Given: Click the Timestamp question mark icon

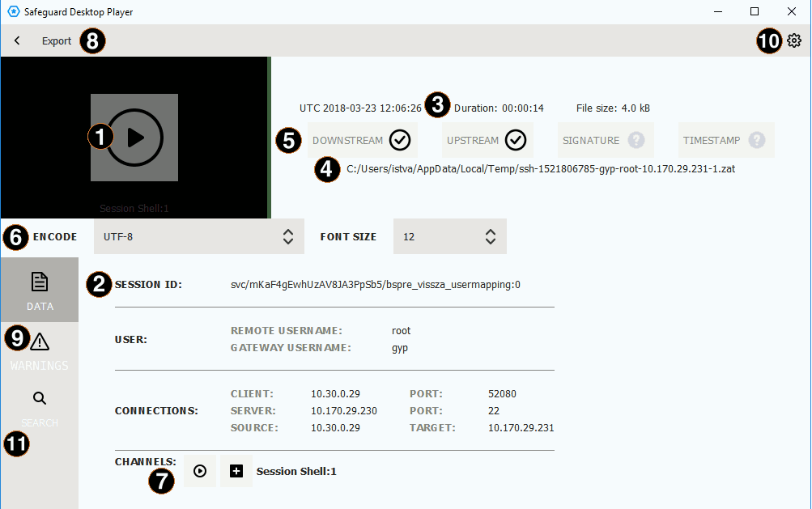Looking at the screenshot, I should [x=757, y=140].
